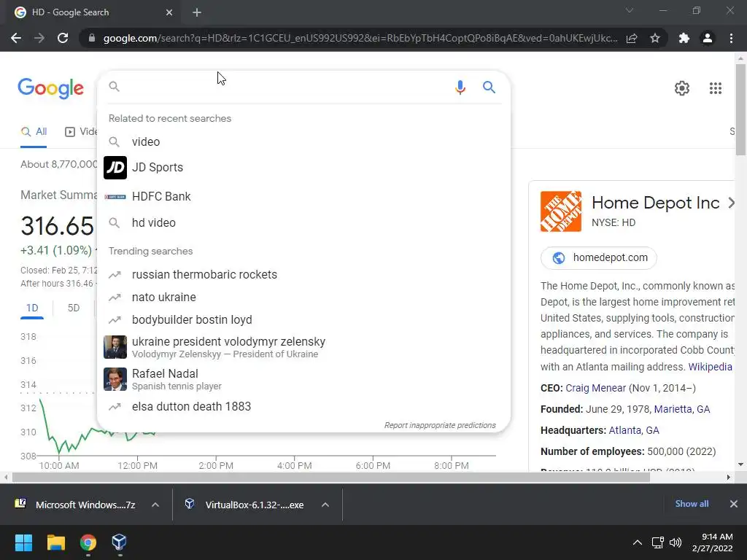Click the site lock icon
747x560 pixels.
tap(92, 38)
